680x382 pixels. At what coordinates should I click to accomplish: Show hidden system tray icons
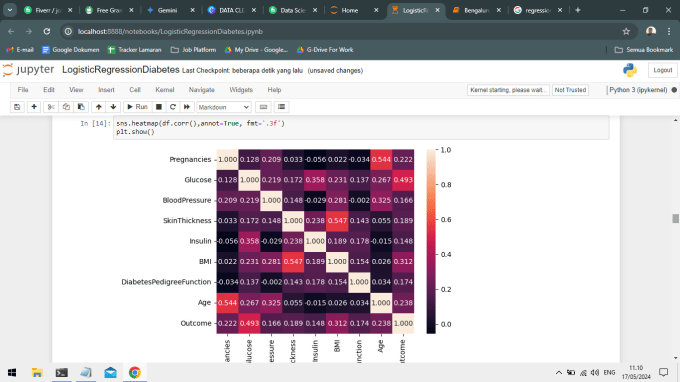coord(559,372)
